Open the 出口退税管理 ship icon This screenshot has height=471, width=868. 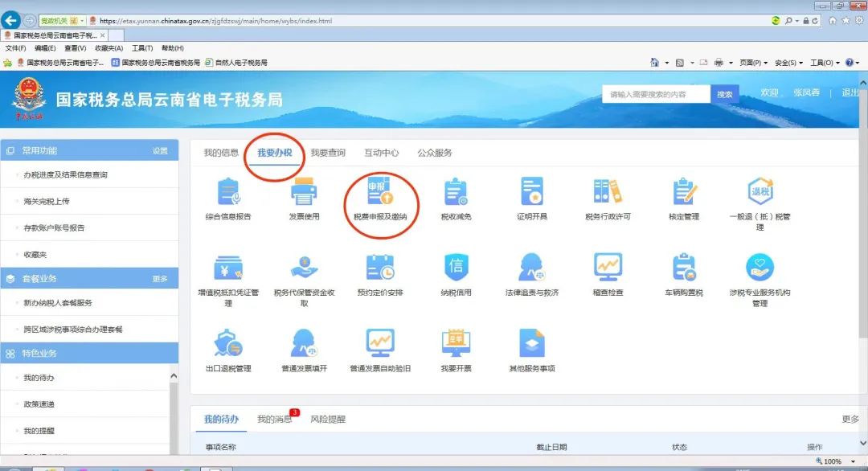click(228, 343)
